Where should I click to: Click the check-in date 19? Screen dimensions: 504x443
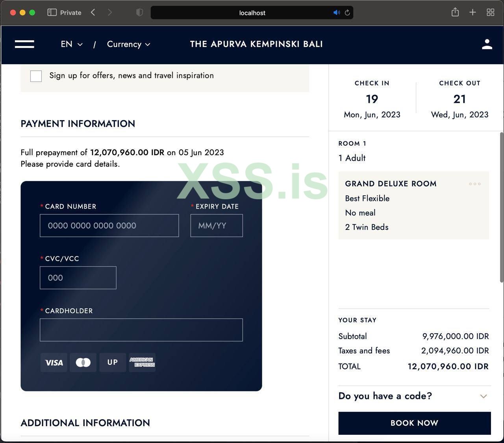[372, 99]
